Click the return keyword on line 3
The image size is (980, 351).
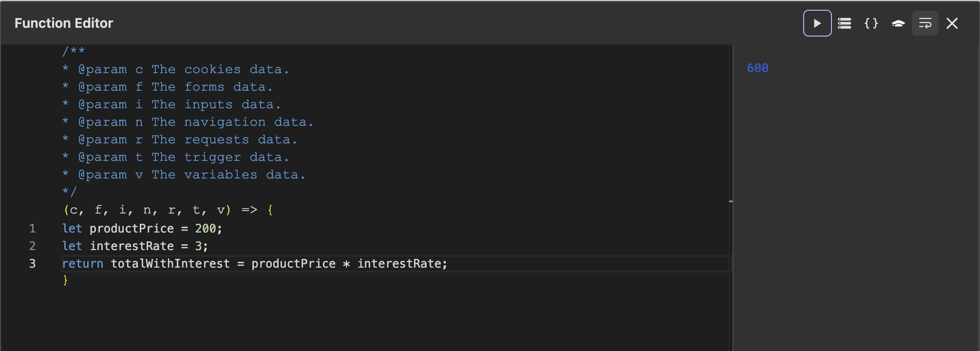pyautogui.click(x=83, y=263)
